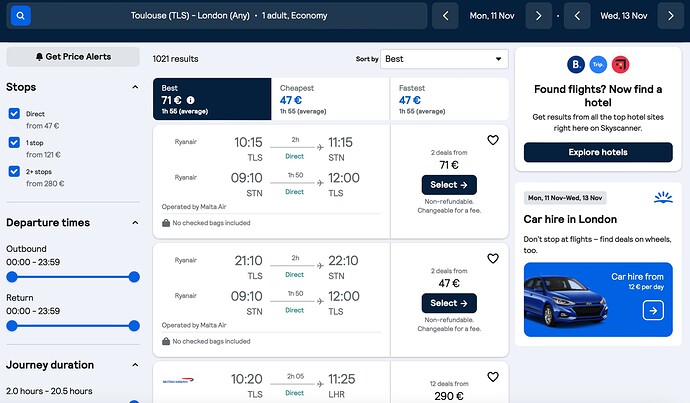Switch to the Cheapest 47 € tab
Image resolution: width=690 pixels, height=403 pixels.
(330, 99)
